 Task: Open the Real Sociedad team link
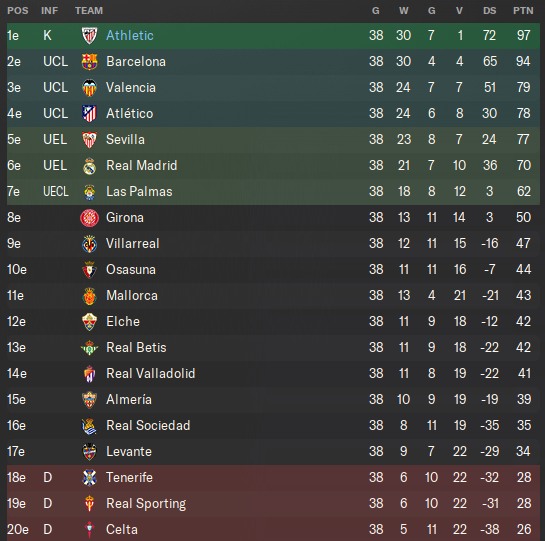148,426
